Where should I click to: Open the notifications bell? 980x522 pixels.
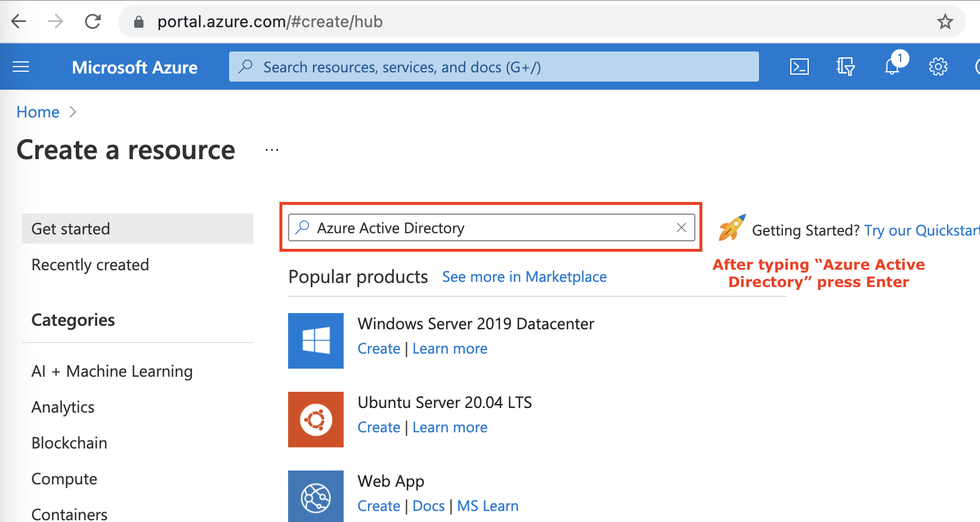click(x=892, y=67)
